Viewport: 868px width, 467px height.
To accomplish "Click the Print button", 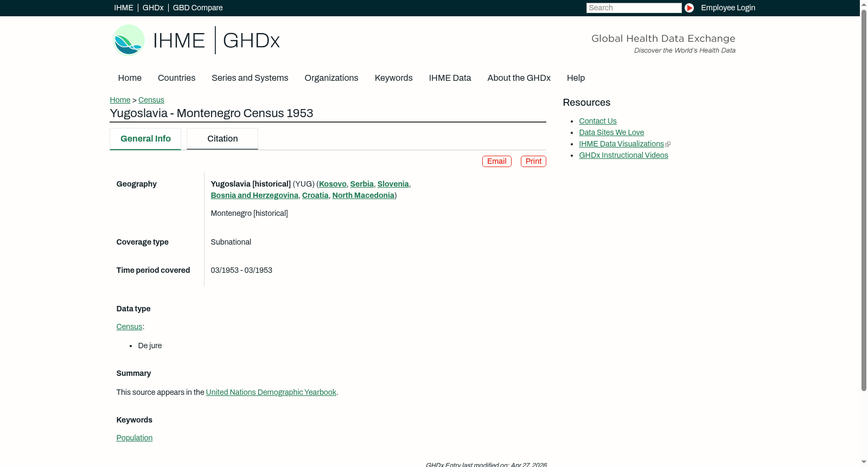I will tap(533, 161).
